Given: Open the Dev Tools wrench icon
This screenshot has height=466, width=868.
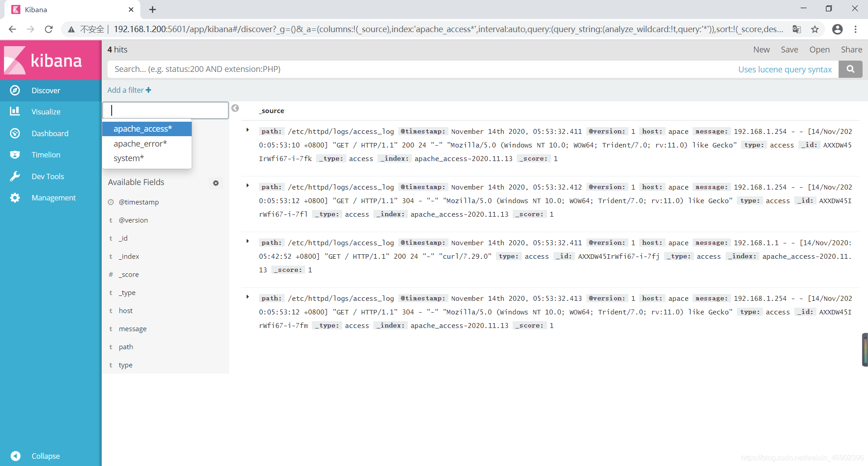Looking at the screenshot, I should coord(15,176).
